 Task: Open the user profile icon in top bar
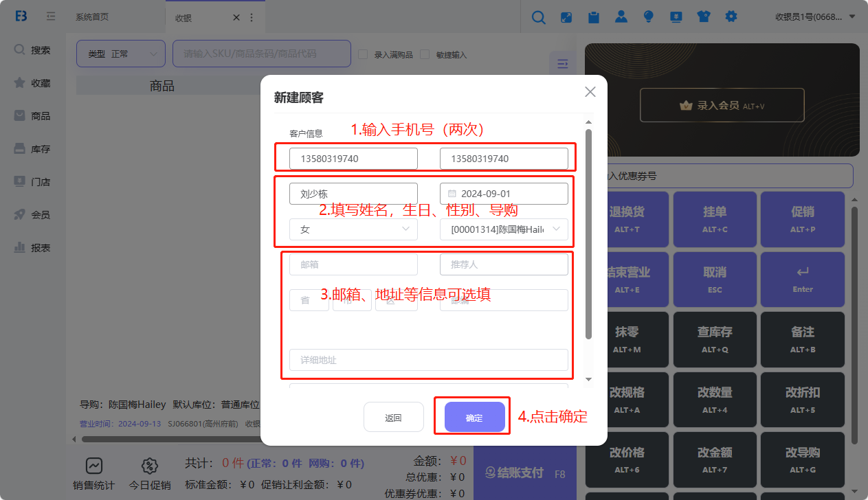pyautogui.click(x=621, y=17)
